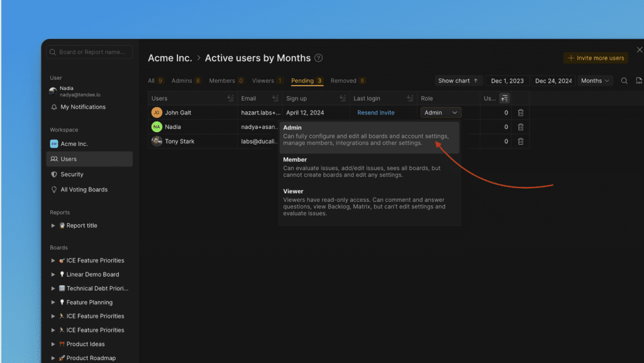644x363 pixels.
Task: Click the search magnifier icon in toolbar
Action: point(624,81)
